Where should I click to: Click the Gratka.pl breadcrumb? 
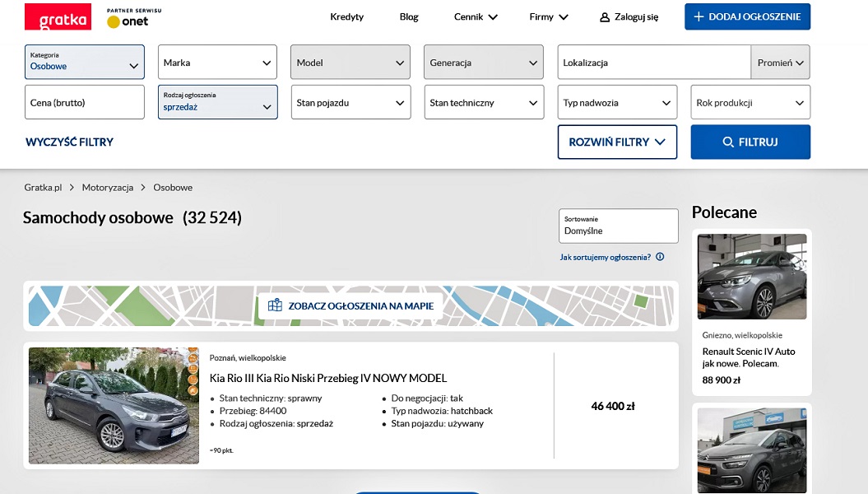coord(43,187)
